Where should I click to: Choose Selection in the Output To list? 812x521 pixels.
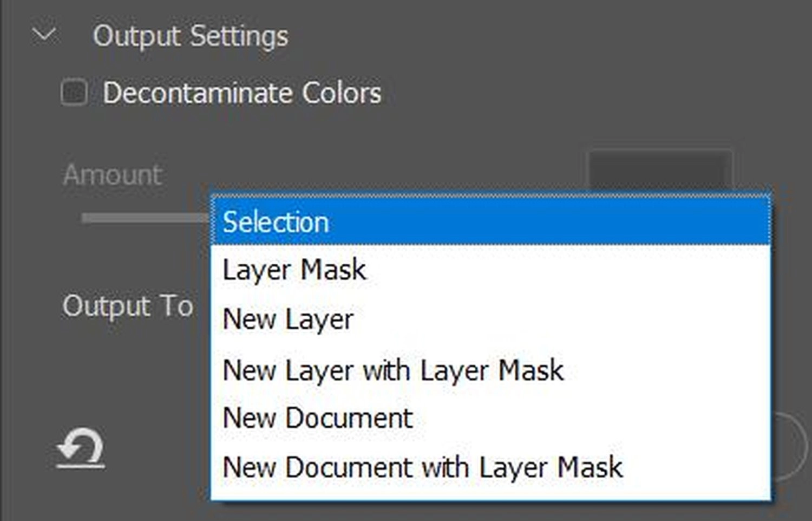click(490, 222)
